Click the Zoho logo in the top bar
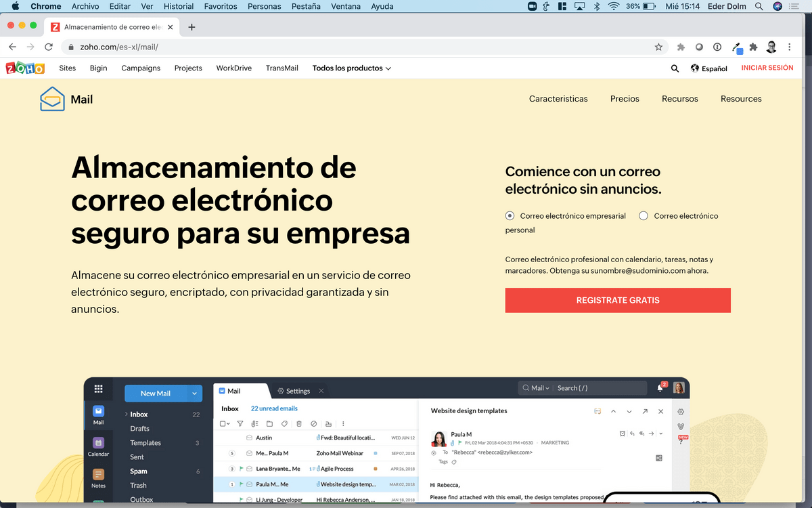The width and height of the screenshot is (812, 508). (25, 68)
